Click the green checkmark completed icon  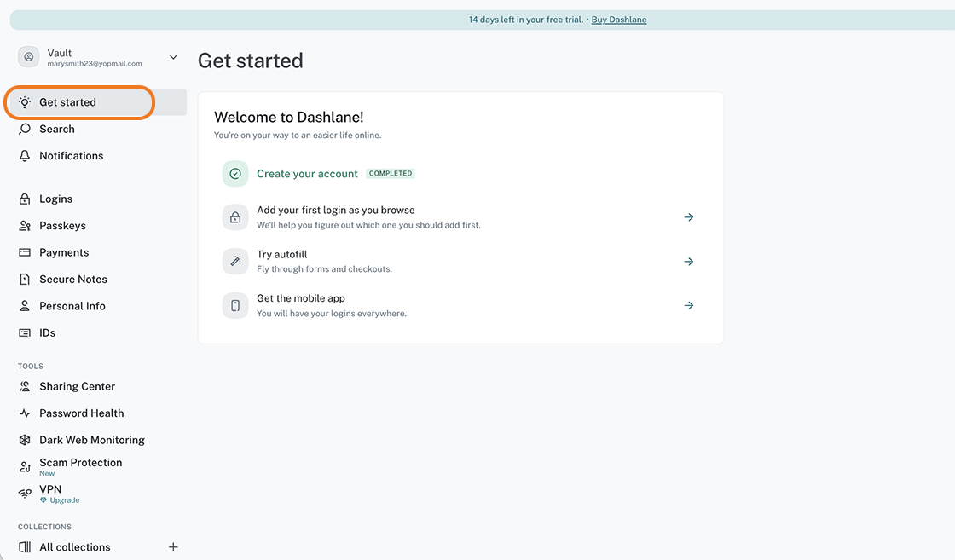pos(235,174)
